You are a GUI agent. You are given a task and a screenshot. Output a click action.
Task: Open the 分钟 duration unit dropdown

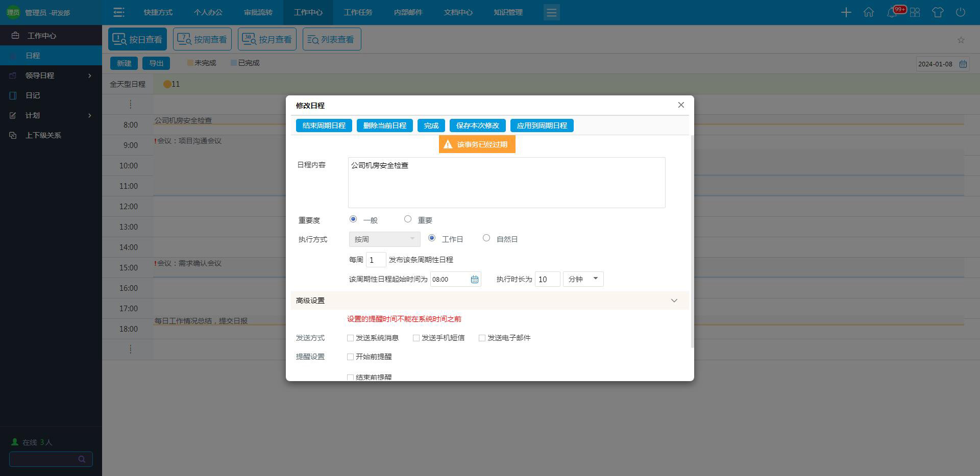(582, 279)
